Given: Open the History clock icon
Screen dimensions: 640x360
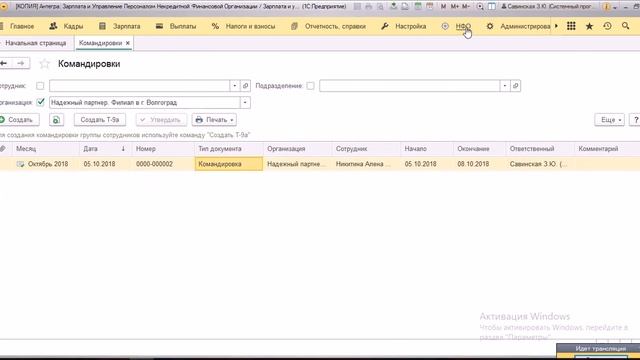Looking at the screenshot, I should (607, 26).
